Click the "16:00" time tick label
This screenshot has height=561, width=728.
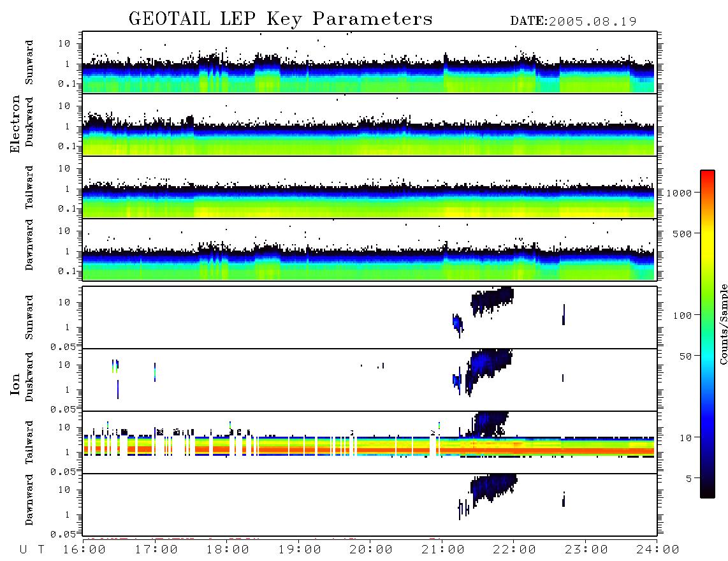[x=85, y=550]
